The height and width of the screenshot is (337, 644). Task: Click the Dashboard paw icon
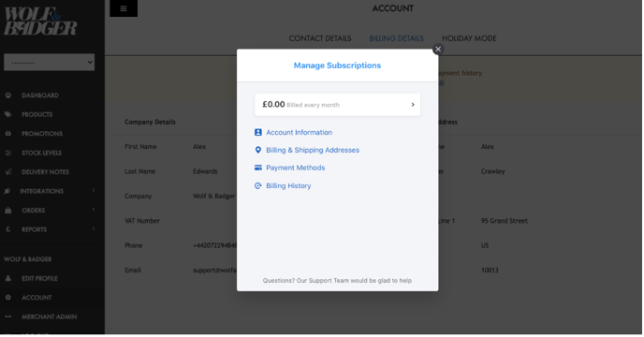(8, 95)
